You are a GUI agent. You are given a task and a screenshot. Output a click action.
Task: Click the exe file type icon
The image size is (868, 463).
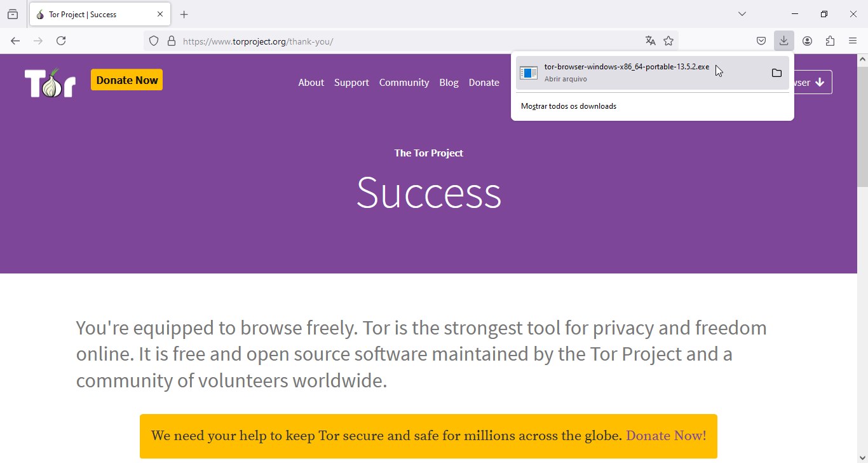(x=529, y=73)
